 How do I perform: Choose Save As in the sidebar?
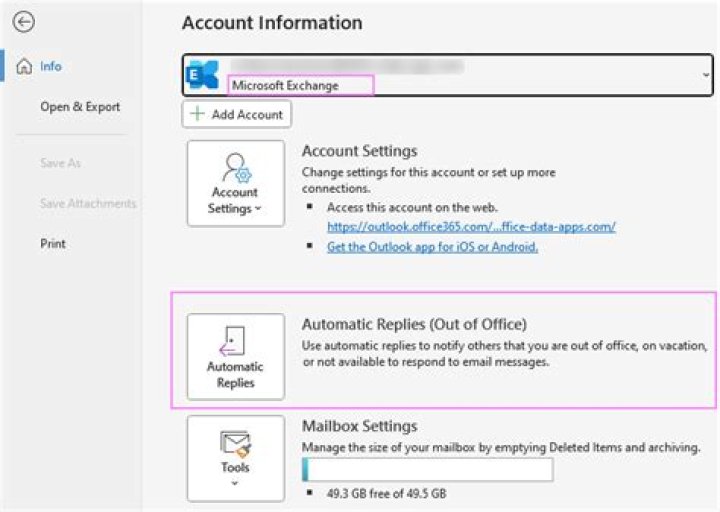tap(60, 163)
